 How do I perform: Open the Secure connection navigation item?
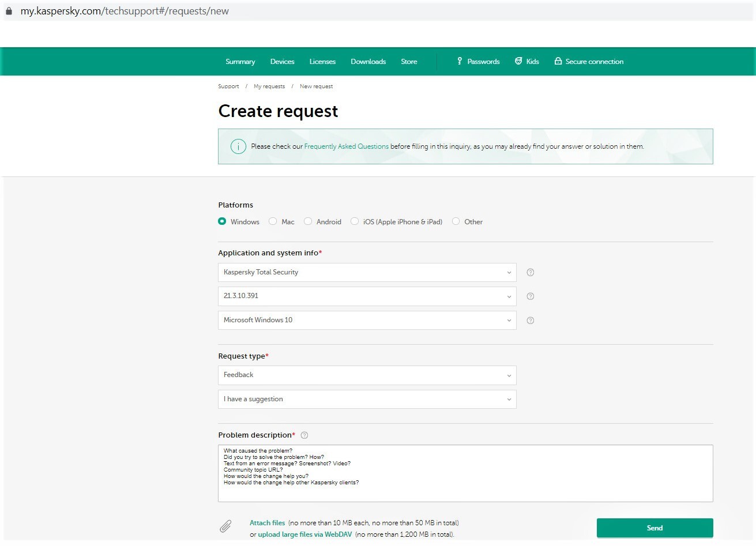589,62
